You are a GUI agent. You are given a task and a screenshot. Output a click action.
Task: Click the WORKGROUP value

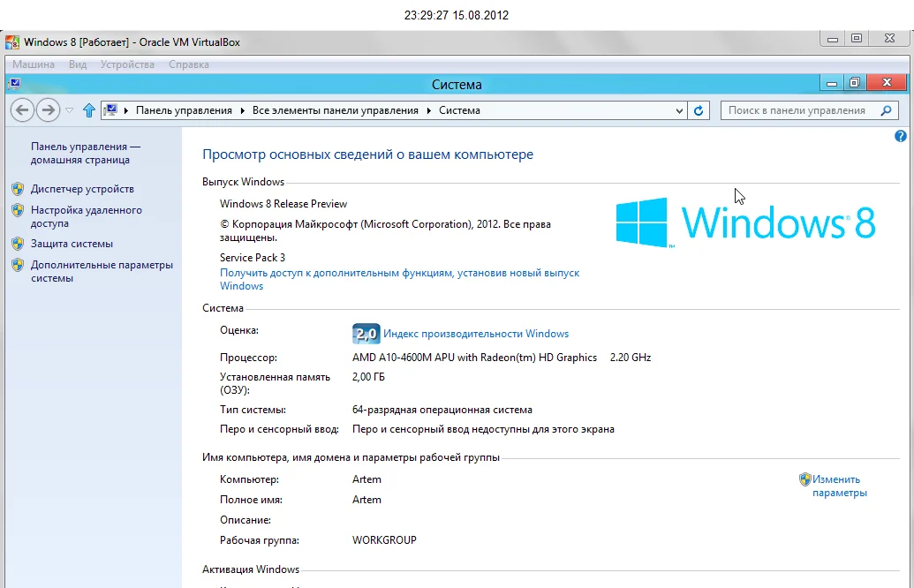tap(384, 540)
